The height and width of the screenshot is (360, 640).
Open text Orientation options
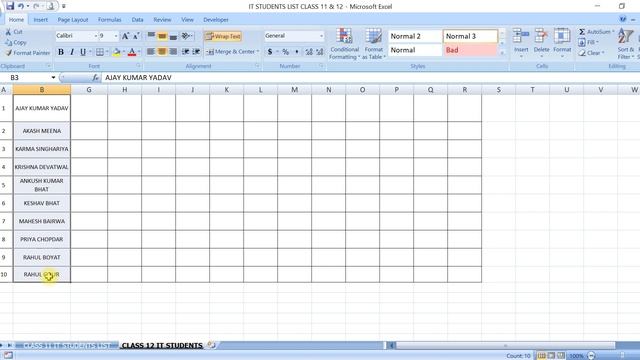point(187,36)
